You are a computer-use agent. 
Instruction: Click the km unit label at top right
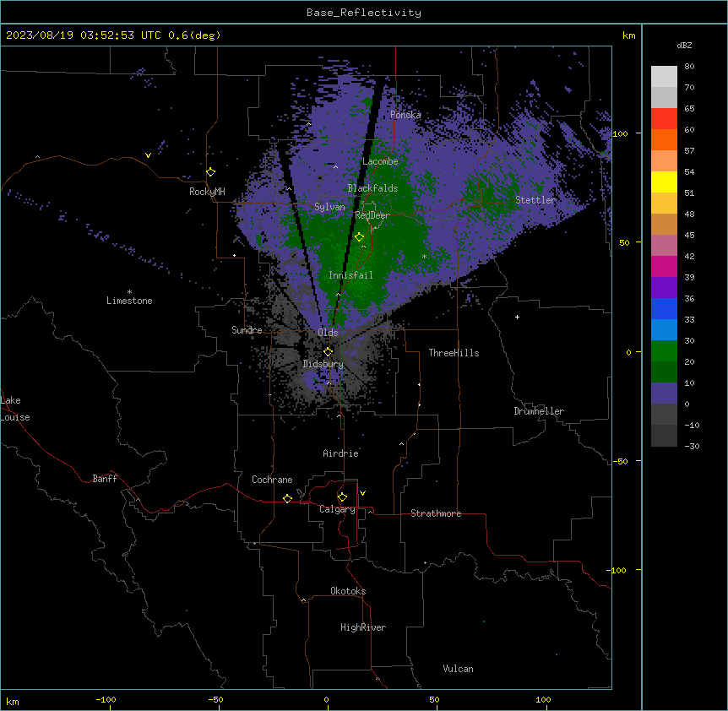(629, 35)
